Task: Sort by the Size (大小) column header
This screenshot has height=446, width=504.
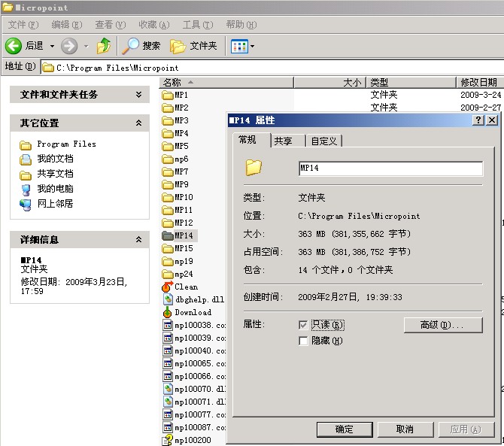Action: pos(330,83)
